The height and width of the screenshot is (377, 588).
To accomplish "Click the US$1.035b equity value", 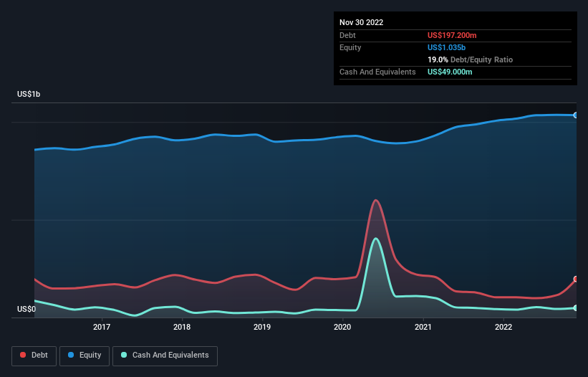I will point(446,47).
